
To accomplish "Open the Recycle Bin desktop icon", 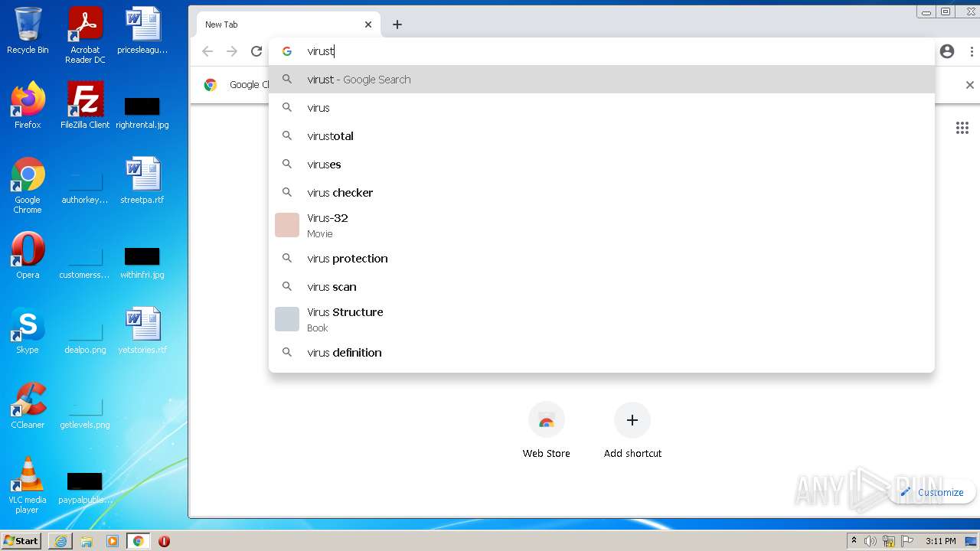I will coord(28,31).
